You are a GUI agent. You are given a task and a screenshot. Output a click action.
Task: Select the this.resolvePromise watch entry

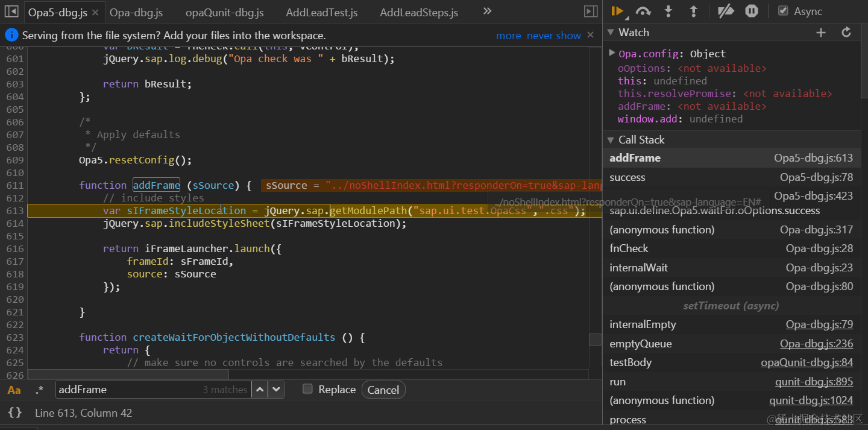click(x=725, y=93)
